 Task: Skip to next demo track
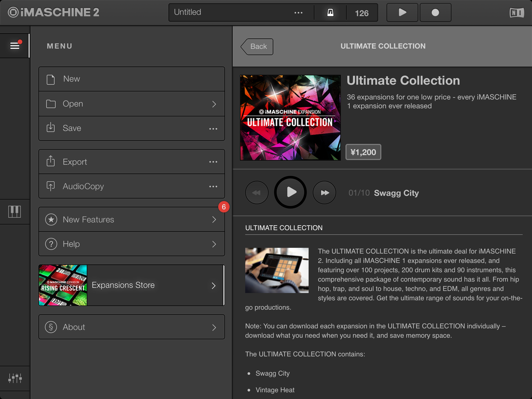(x=324, y=192)
